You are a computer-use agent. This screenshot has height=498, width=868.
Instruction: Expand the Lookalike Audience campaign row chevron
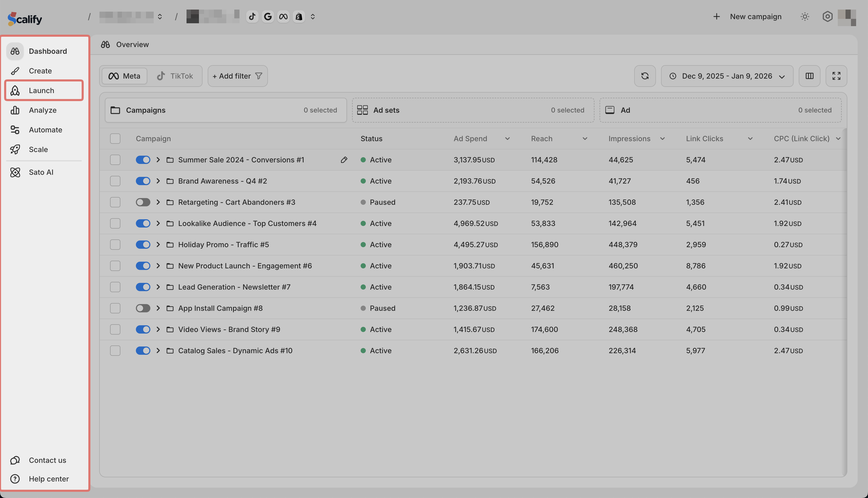coord(158,223)
